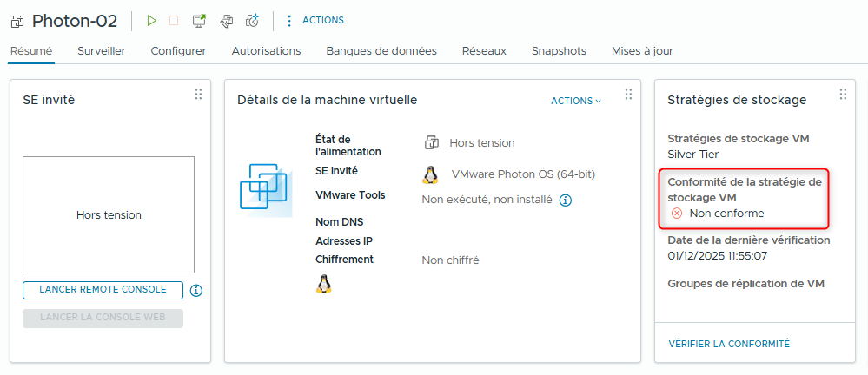
Task: Click the Silver Tier storage policy text
Action: point(693,155)
